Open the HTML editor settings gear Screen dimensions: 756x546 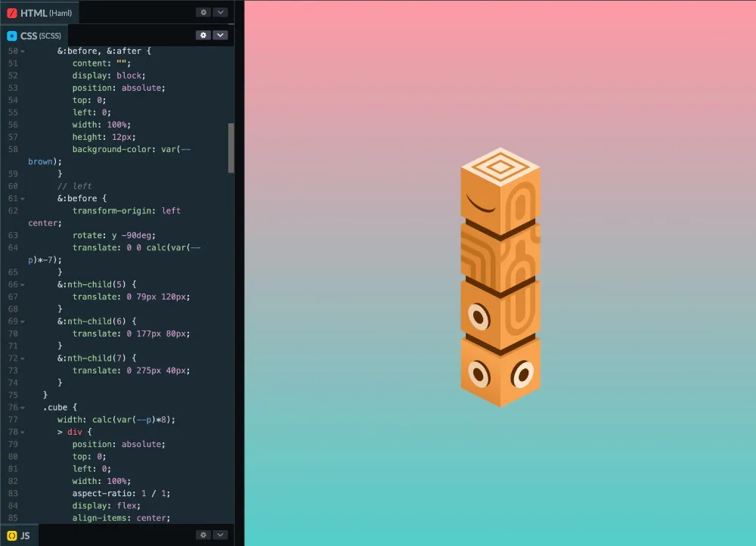pos(203,12)
